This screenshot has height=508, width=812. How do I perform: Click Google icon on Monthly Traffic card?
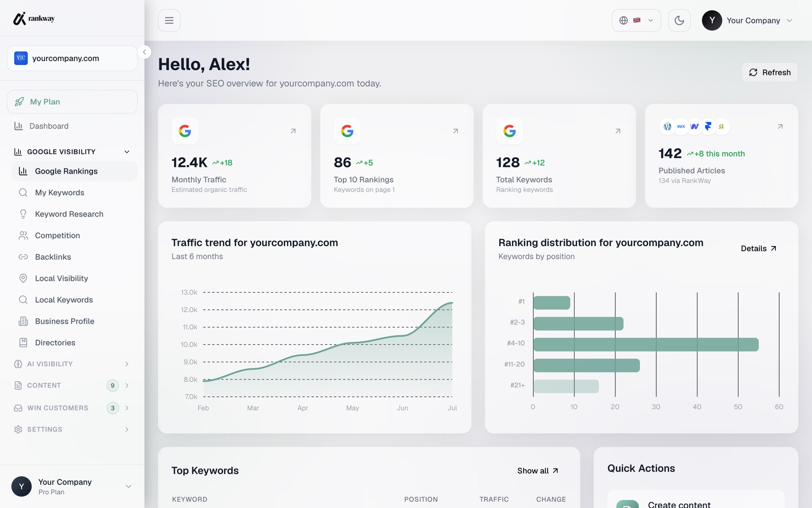pyautogui.click(x=185, y=131)
